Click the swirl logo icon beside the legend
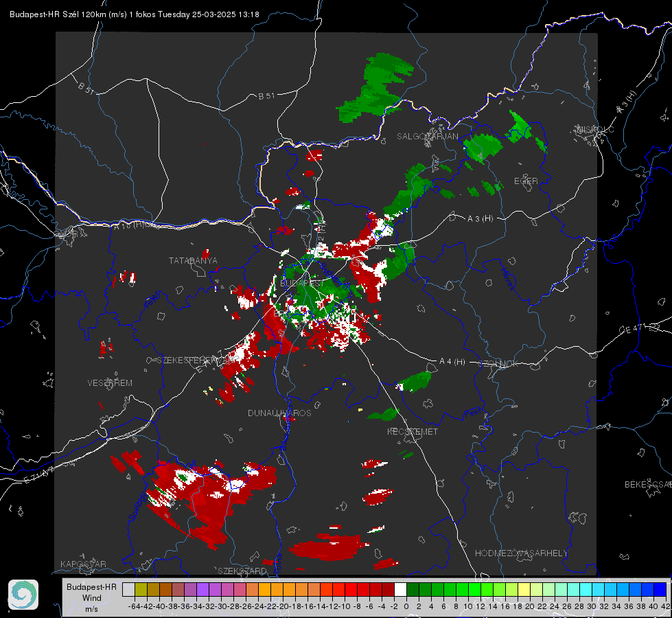 pos(23,595)
